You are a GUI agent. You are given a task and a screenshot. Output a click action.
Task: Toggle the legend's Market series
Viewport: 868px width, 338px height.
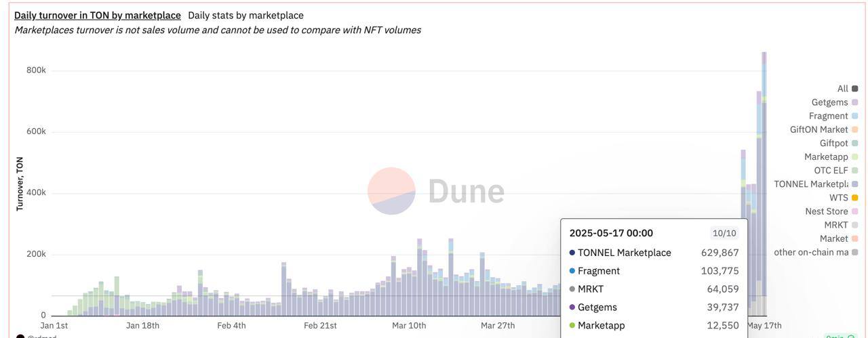coord(839,238)
